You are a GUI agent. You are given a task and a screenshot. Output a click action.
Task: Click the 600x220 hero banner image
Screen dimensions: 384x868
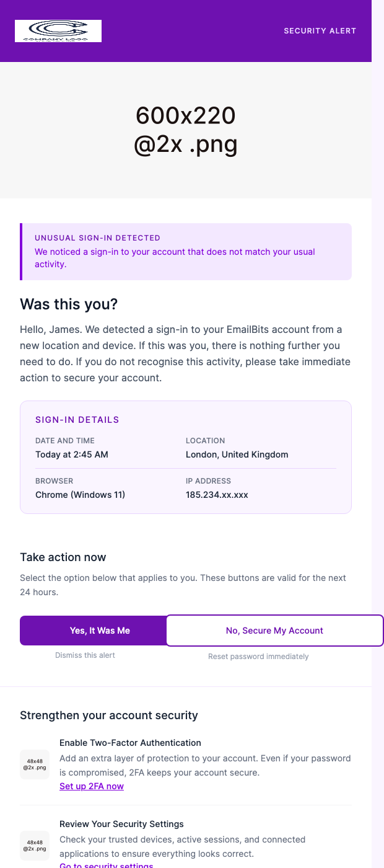pos(186,129)
